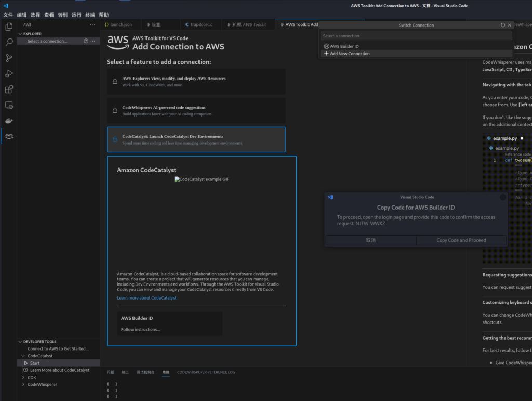This screenshot has width=532, height=401.
Task: Open Remote Explorer icon in activity bar
Action: pos(9,105)
